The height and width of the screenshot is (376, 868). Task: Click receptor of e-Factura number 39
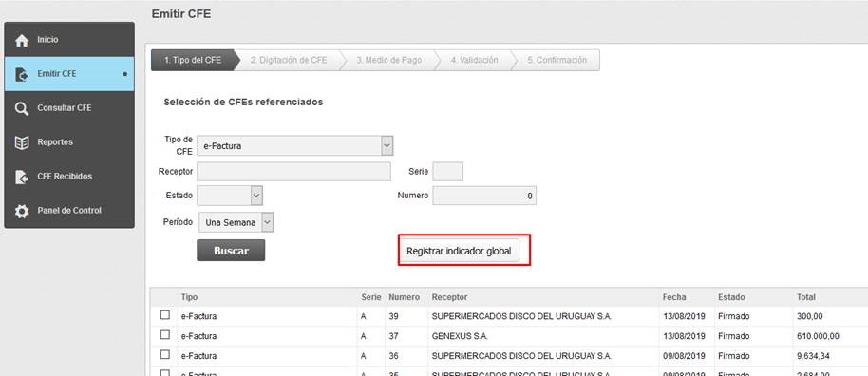point(521,317)
